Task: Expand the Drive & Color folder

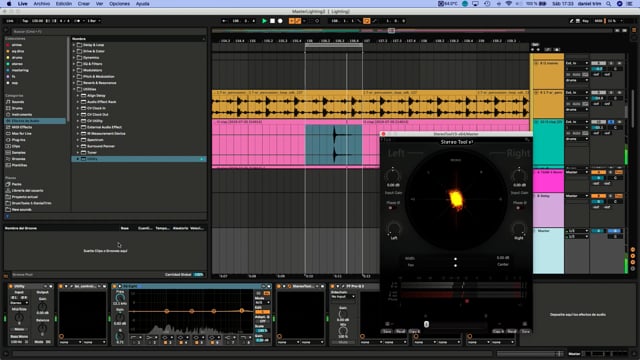Action: coord(74,51)
